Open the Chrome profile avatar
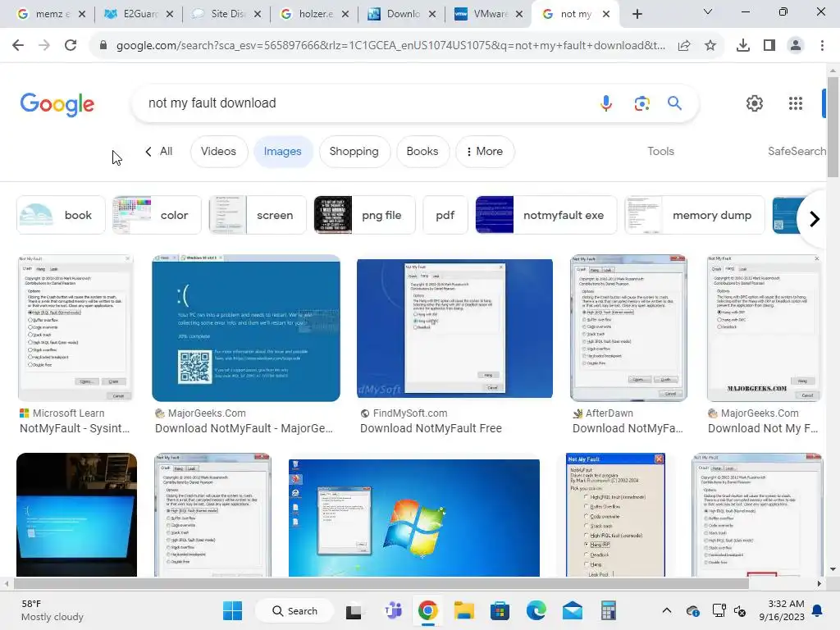This screenshot has width=840, height=630. click(796, 46)
